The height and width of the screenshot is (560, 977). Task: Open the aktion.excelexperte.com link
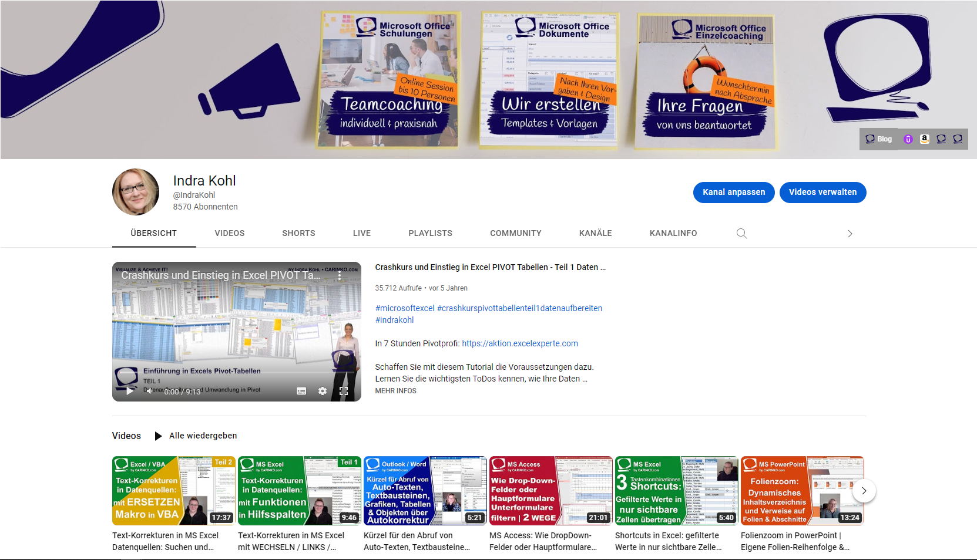coord(519,343)
